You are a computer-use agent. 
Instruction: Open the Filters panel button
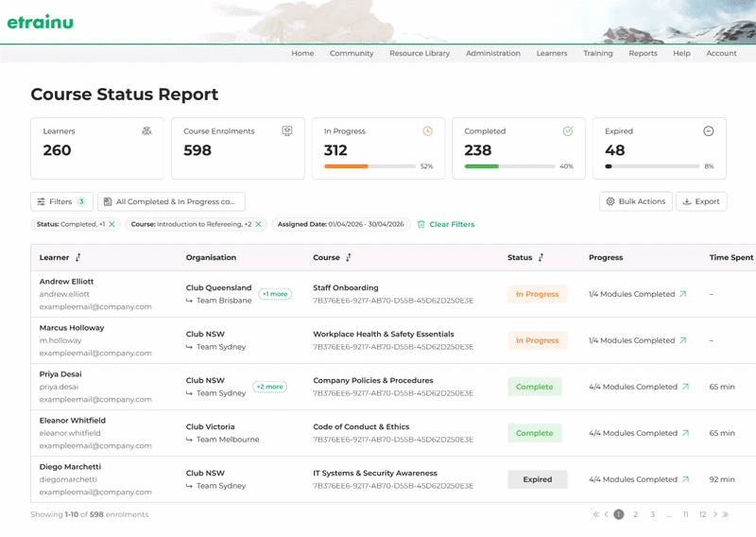[x=61, y=201]
